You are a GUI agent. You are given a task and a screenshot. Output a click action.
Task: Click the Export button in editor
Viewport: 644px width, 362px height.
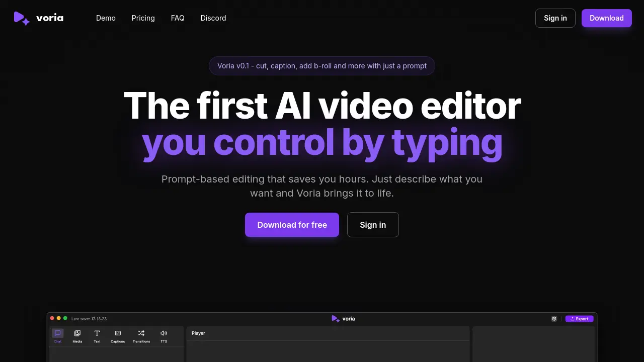pos(579,319)
